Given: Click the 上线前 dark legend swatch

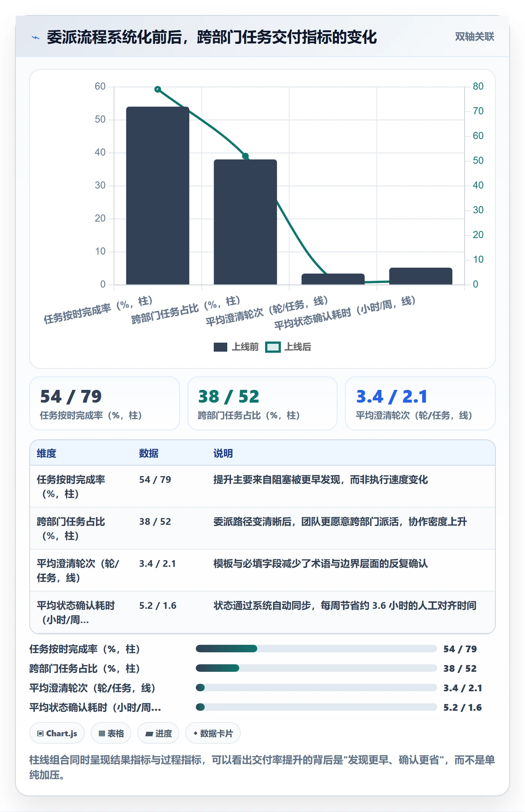Looking at the screenshot, I should click(220, 347).
